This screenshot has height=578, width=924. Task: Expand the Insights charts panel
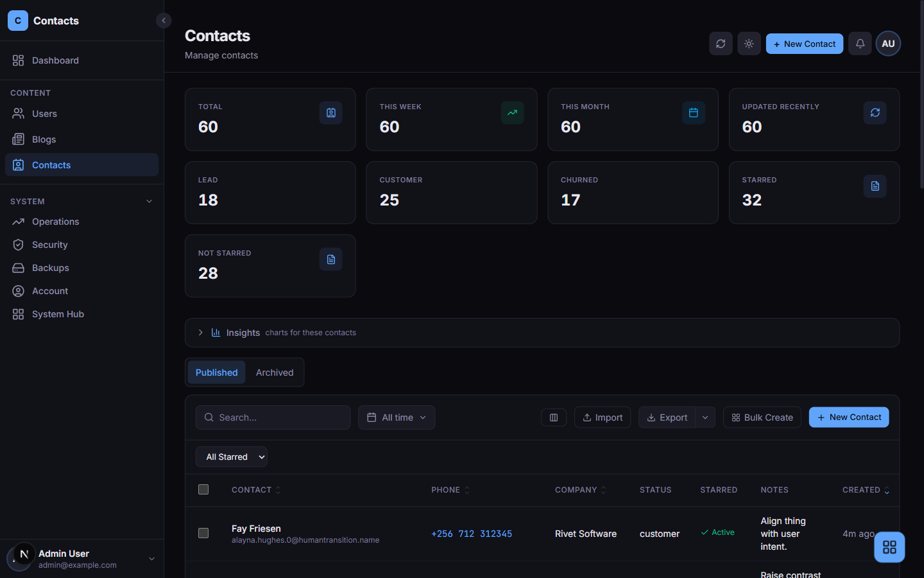tap(542, 333)
